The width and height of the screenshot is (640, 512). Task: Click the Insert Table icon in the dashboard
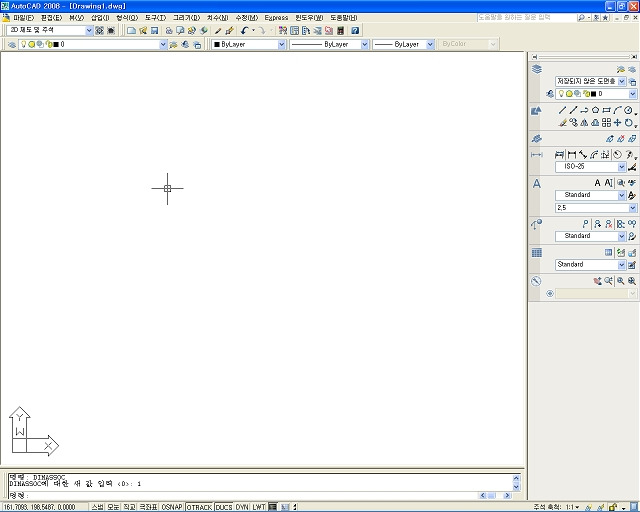[609, 253]
